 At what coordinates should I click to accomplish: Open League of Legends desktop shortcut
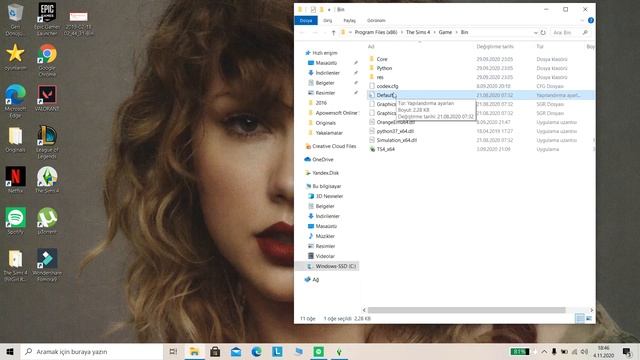[47, 142]
